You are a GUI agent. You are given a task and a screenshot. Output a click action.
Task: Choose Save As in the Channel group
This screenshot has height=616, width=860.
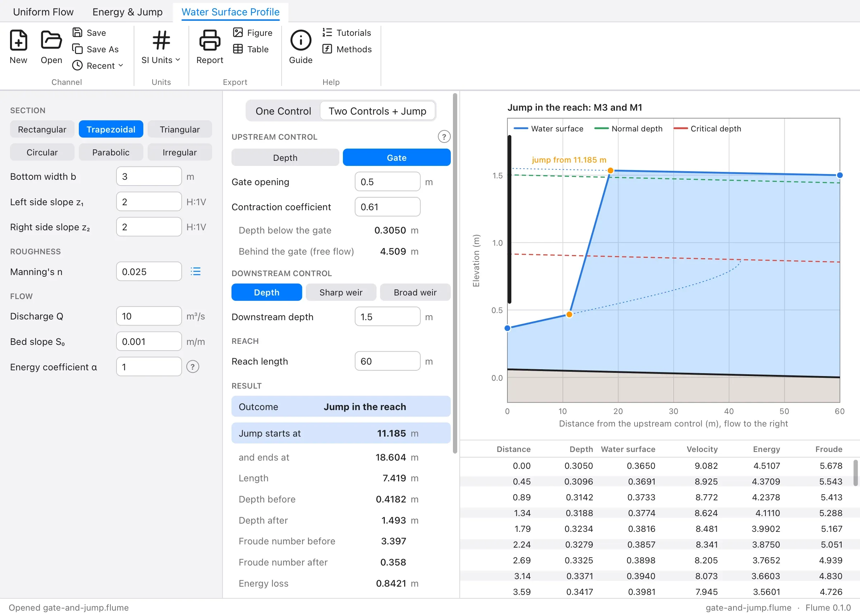coord(96,49)
